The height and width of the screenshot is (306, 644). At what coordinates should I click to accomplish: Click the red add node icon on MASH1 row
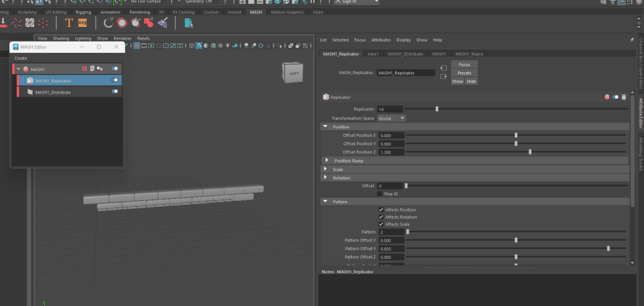click(85, 69)
